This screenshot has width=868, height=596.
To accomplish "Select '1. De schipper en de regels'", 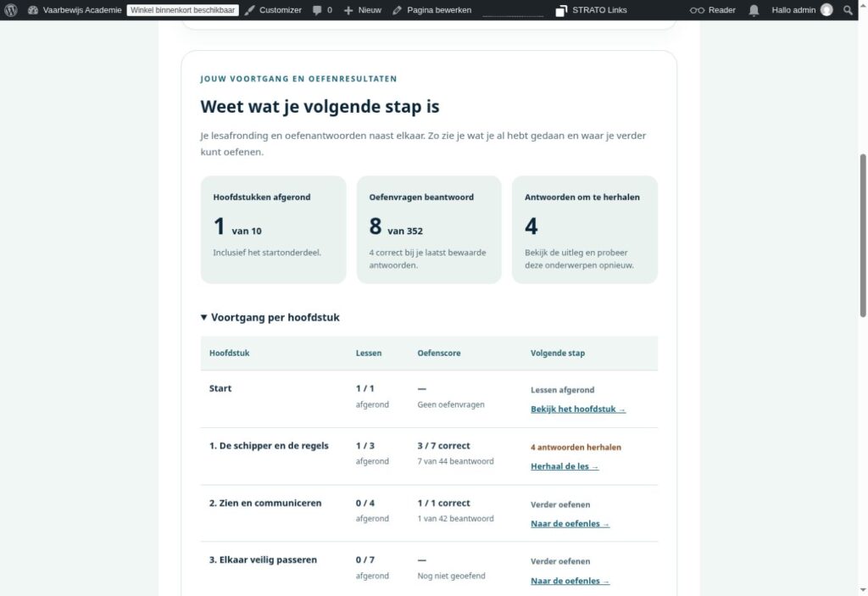I will 269,446.
